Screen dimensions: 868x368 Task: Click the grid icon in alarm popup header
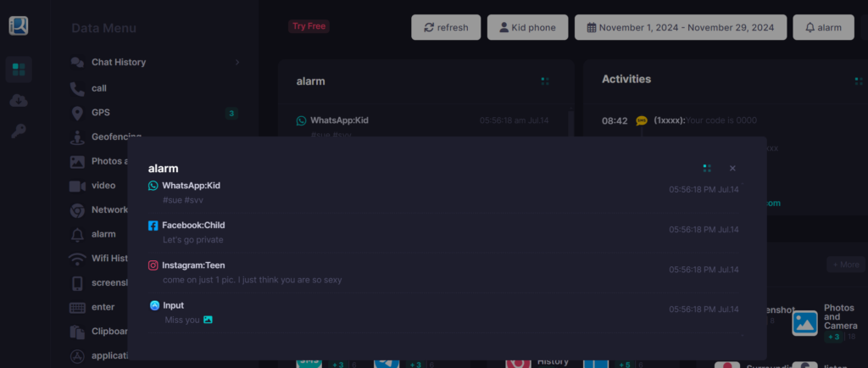pyautogui.click(x=707, y=168)
